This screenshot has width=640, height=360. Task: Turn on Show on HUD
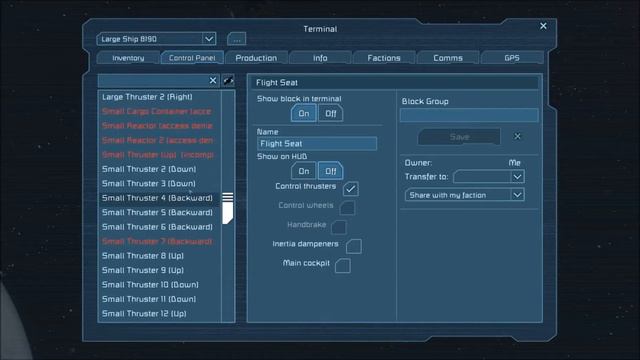(x=304, y=171)
